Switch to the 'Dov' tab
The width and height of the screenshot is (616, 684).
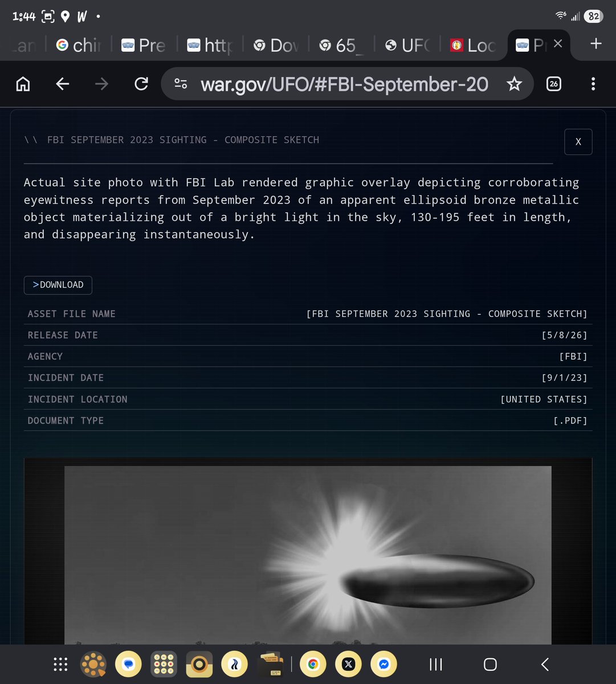(x=276, y=45)
